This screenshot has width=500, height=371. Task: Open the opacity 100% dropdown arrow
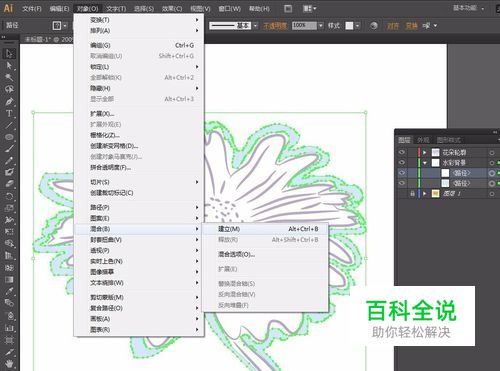[x=321, y=26]
